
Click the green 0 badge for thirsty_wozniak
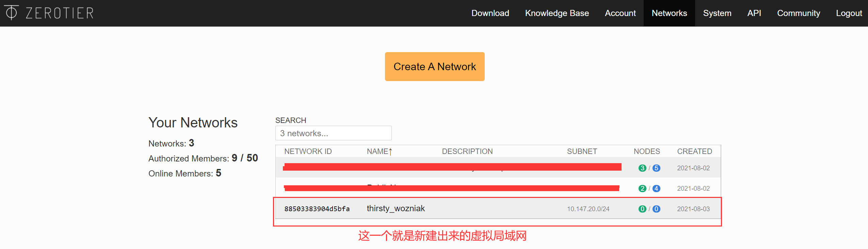point(642,209)
